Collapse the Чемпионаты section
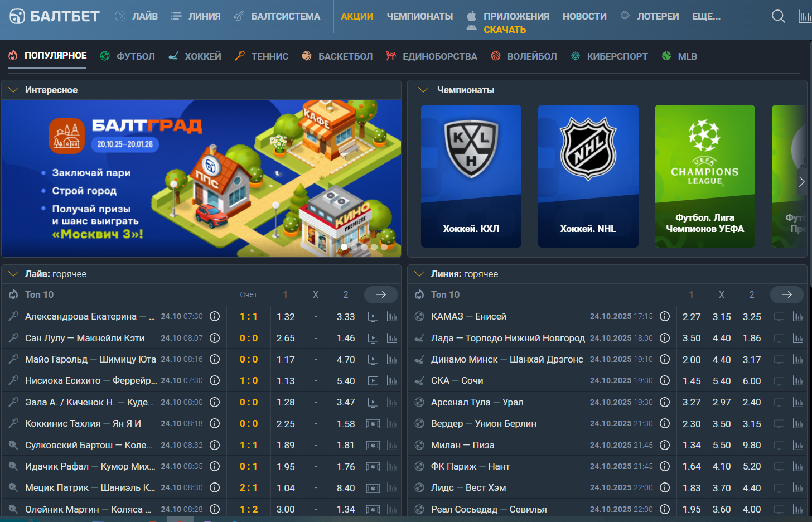Image resolution: width=812 pixels, height=522 pixels. coord(423,90)
